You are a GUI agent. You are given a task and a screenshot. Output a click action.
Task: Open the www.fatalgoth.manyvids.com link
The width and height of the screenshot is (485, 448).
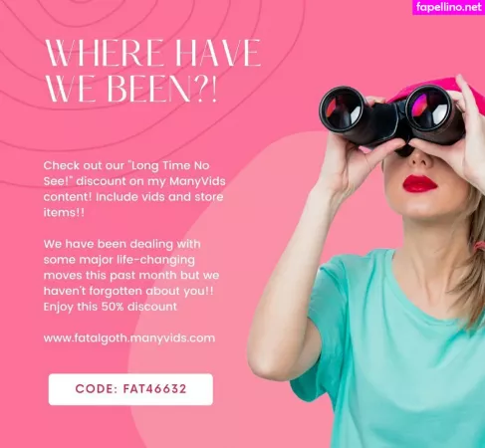click(129, 338)
